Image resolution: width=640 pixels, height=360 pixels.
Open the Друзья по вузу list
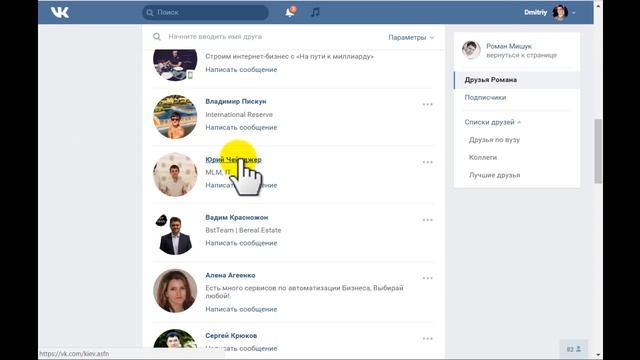click(494, 140)
